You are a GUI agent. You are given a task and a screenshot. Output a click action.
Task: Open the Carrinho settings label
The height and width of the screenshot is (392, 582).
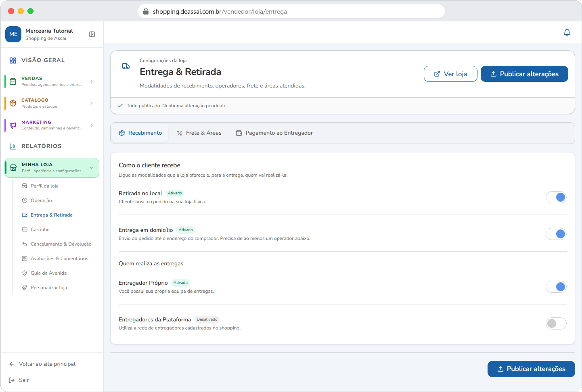(x=40, y=229)
